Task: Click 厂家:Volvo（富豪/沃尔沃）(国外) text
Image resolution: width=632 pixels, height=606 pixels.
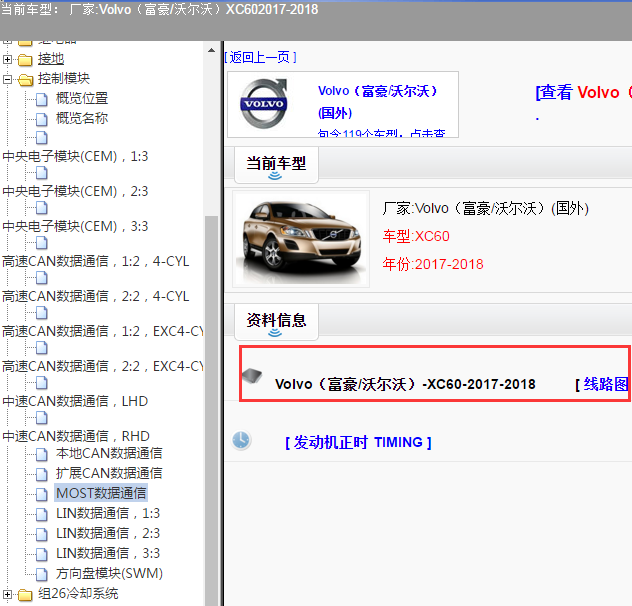Action: point(486,208)
